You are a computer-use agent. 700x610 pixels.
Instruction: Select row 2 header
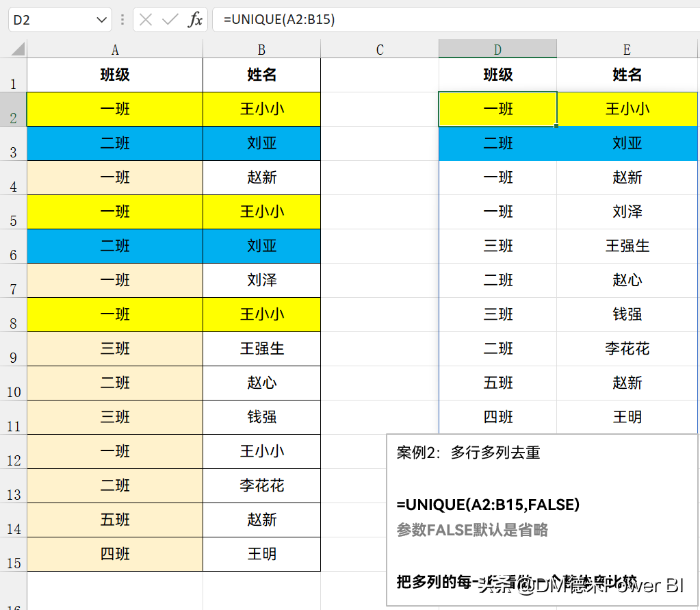pyautogui.click(x=14, y=110)
